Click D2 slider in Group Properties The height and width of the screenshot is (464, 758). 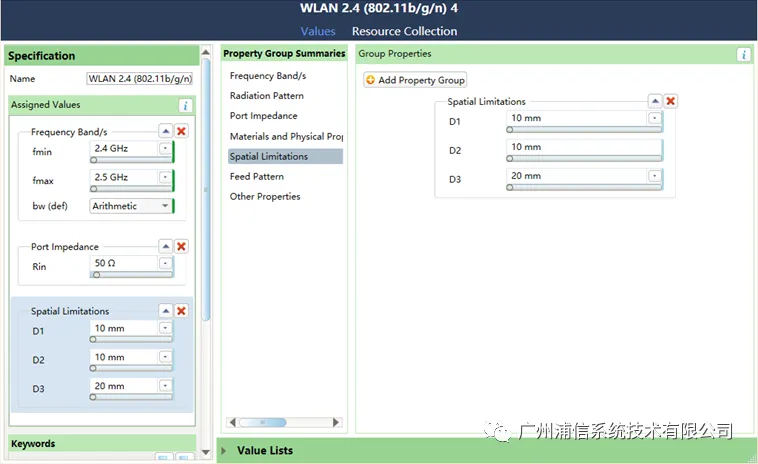(584, 159)
